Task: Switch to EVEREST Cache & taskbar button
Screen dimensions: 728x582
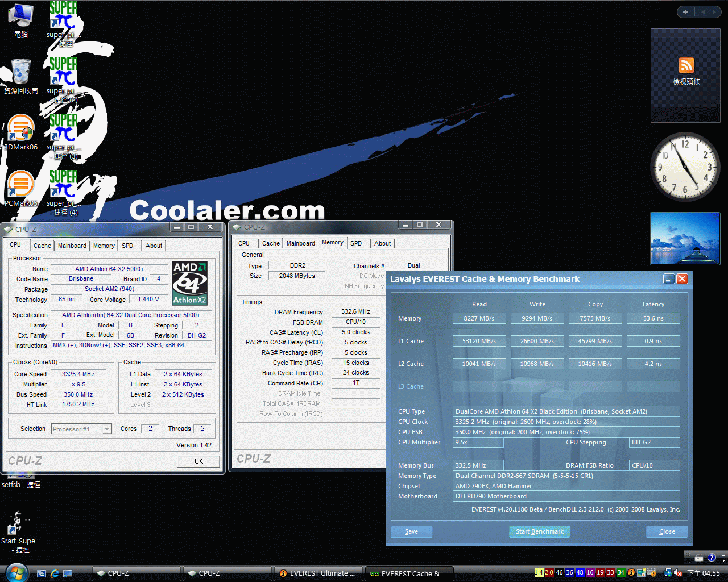Action: [x=409, y=573]
